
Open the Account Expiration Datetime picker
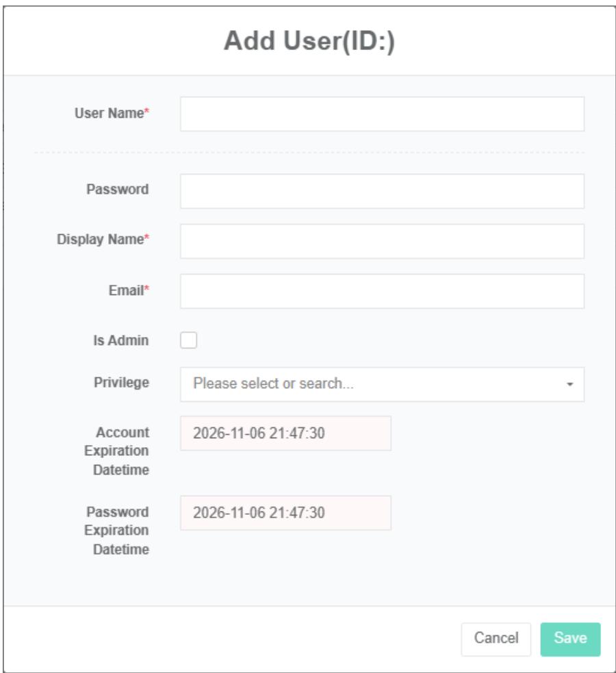pyautogui.click(x=285, y=433)
